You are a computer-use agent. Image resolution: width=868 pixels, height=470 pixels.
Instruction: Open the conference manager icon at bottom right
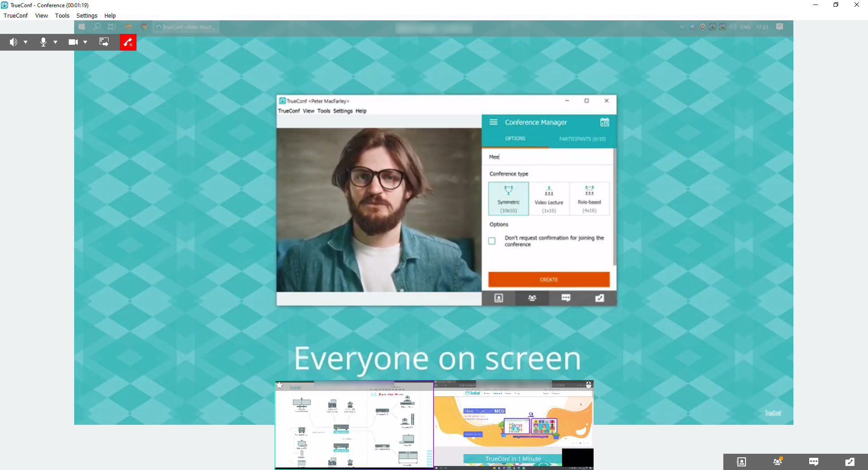[850, 462]
